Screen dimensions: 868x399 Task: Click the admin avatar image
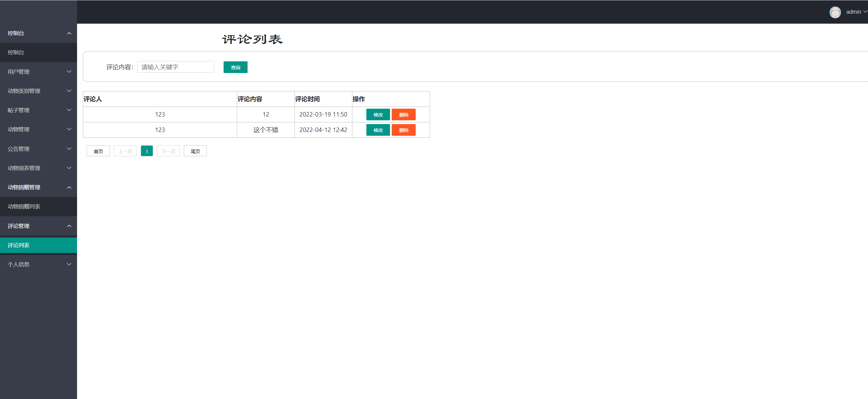click(x=835, y=12)
